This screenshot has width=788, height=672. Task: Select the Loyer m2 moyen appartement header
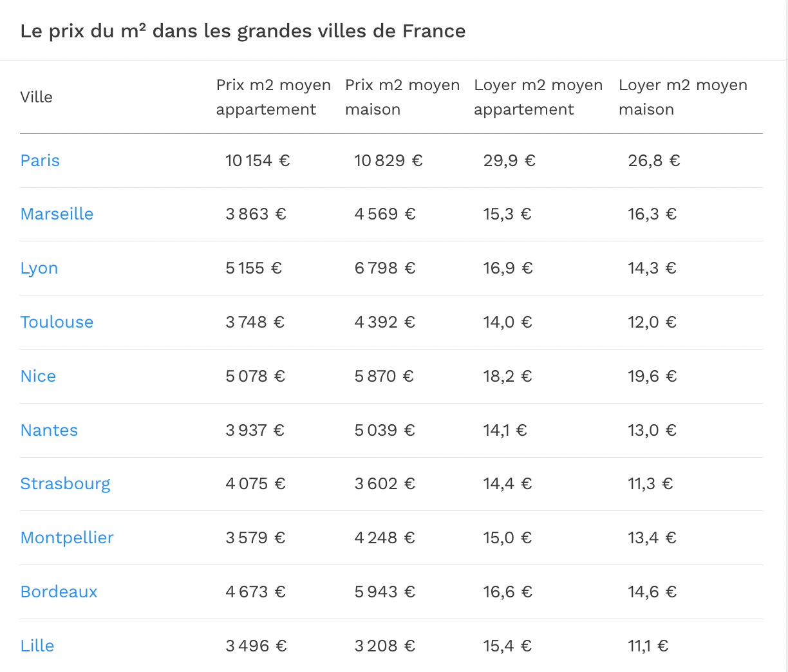538,97
